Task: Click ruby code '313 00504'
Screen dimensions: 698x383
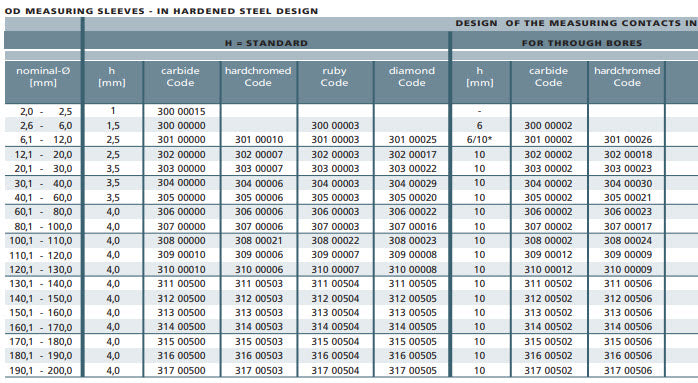Action: 335,313
